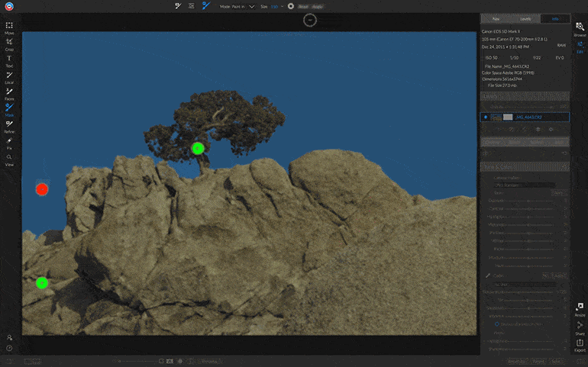Image resolution: width=588 pixels, height=367 pixels.
Task: Select the _MG_4643.CR2 layer mask thumbnail
Action: click(x=508, y=117)
